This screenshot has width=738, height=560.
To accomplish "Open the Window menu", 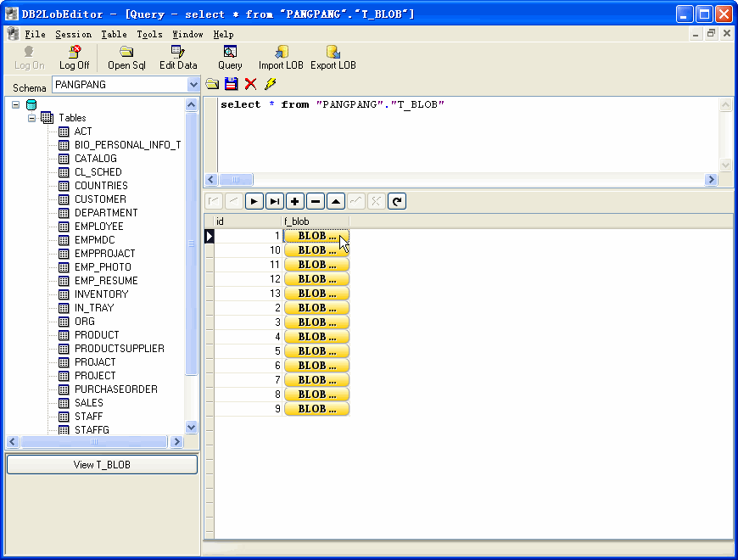I will 187,34.
